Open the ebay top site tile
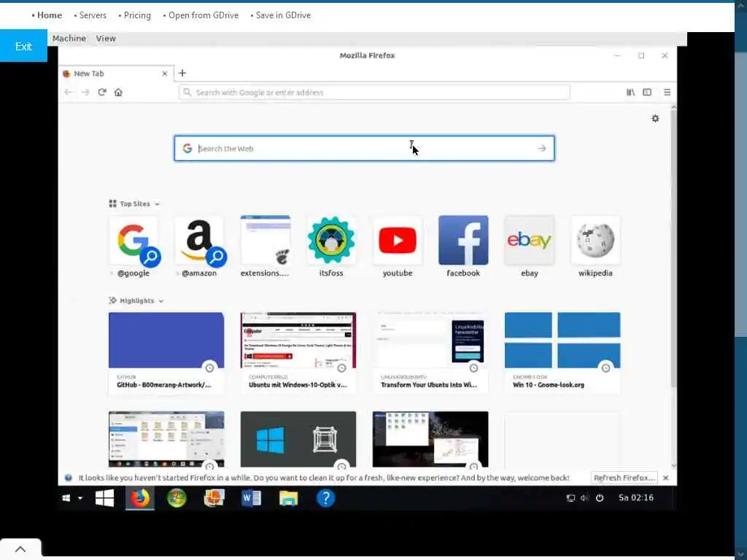The width and height of the screenshot is (747, 560). click(x=530, y=246)
